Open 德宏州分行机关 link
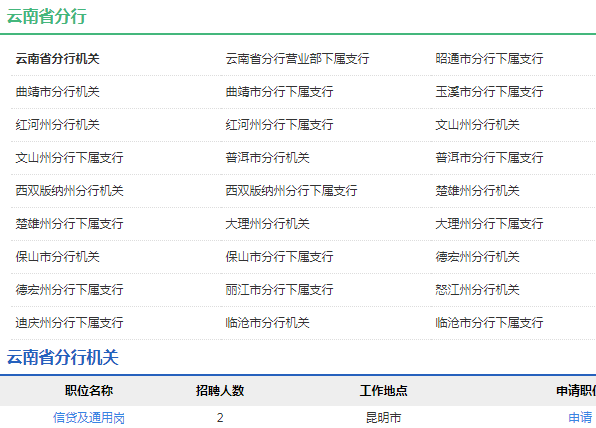 tap(477, 257)
